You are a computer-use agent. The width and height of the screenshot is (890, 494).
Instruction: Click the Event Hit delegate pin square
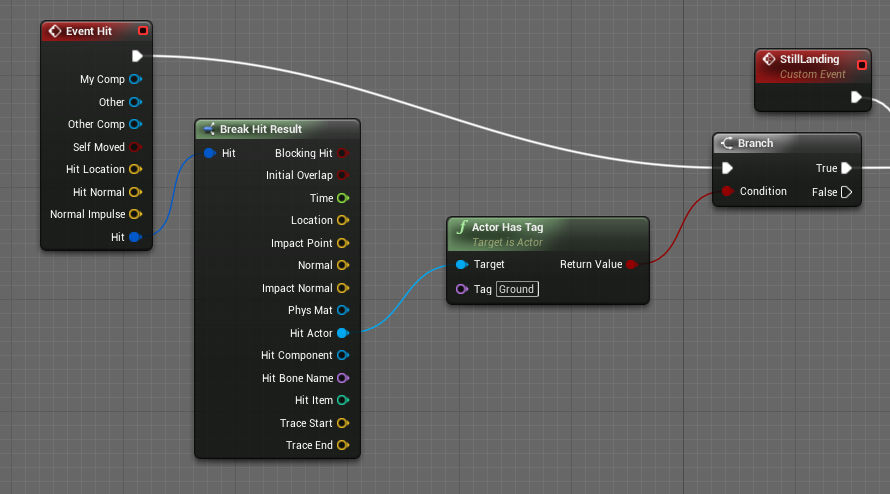pyautogui.click(x=143, y=31)
